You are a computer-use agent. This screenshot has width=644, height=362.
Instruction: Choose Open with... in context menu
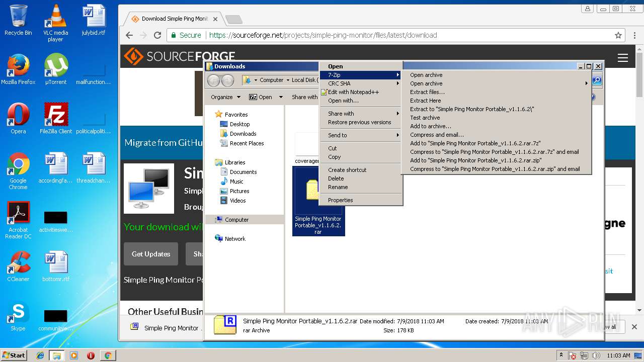[361, 101]
